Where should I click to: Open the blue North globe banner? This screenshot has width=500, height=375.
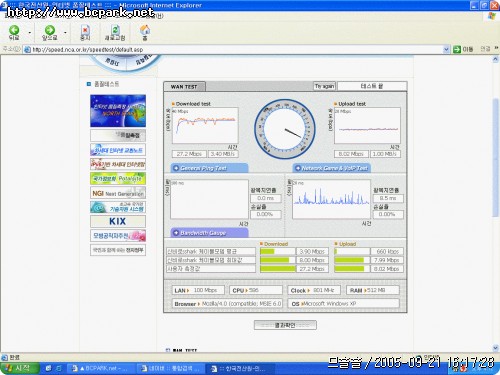(118, 111)
